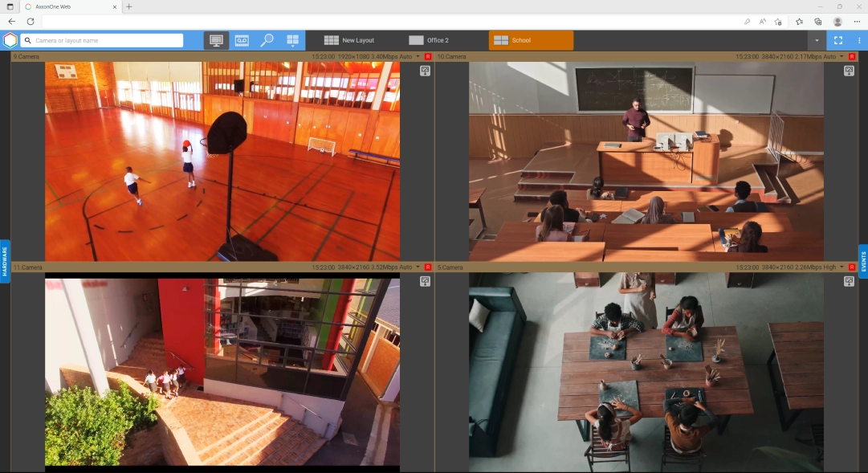Screen dimensions: 868x473
Task: Open archive playback mode
Action: [242, 40]
